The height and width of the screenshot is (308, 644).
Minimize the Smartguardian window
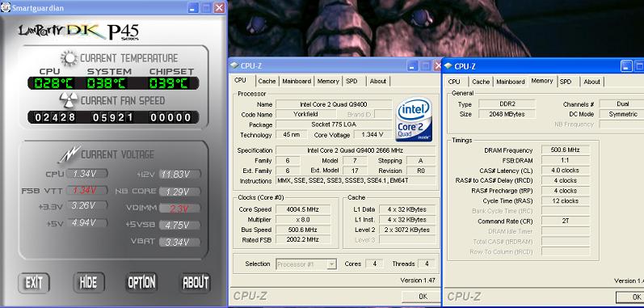tap(193, 7)
